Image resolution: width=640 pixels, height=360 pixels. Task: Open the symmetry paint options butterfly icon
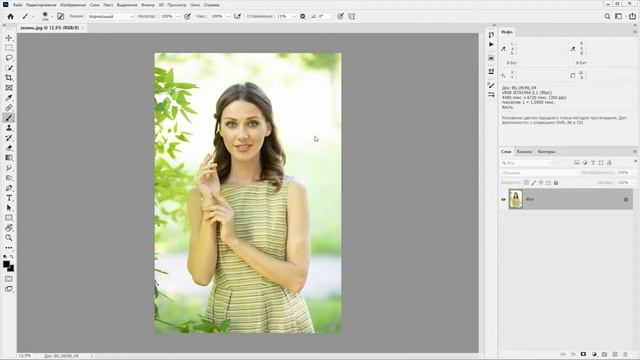pos(351,16)
